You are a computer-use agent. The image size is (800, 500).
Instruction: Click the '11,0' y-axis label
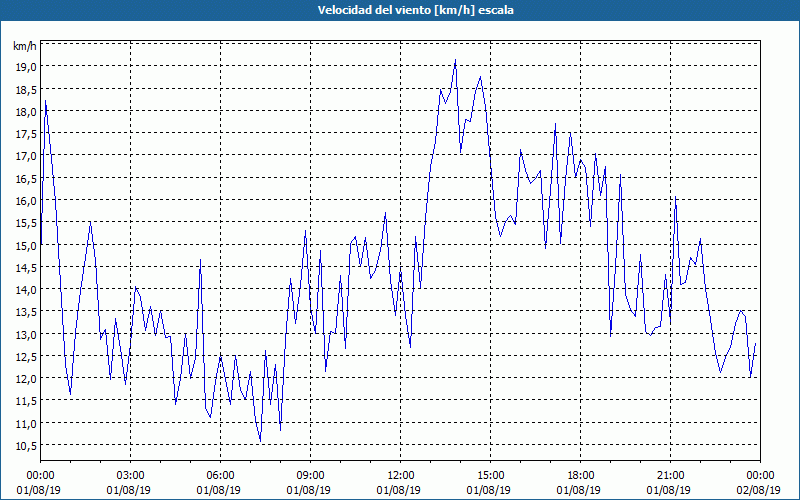(27, 424)
